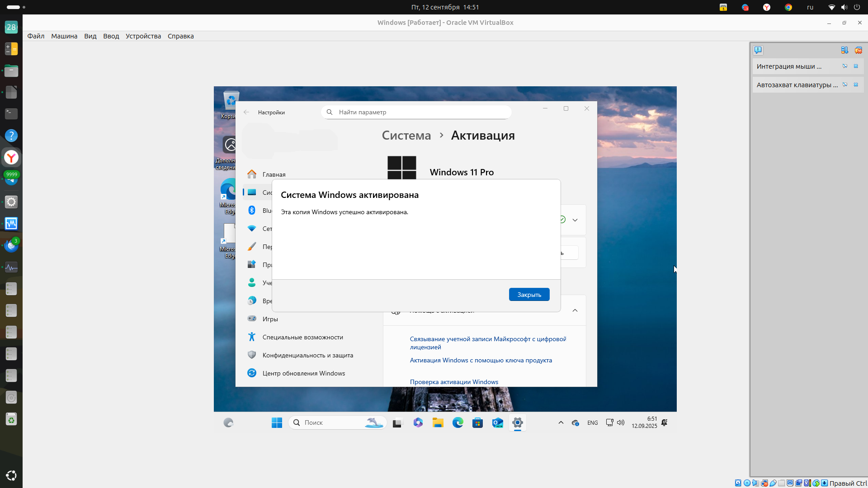
Task: Open the Файл menu in VirtualBox
Action: (36, 36)
